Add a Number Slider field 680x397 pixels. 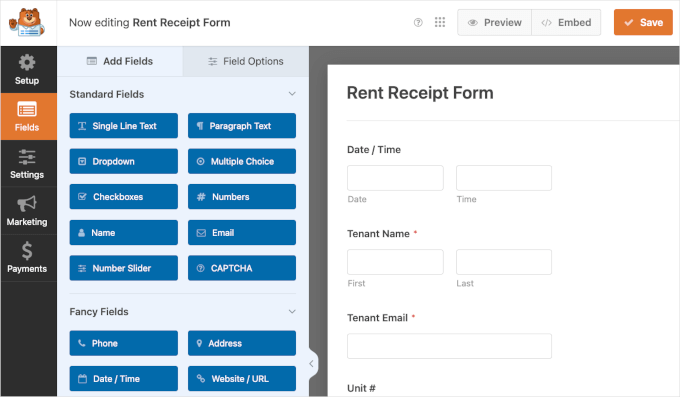coord(124,268)
